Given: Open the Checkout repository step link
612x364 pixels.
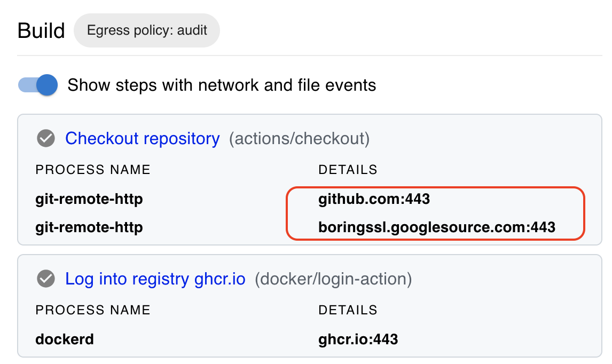Looking at the screenshot, I should 143,138.
